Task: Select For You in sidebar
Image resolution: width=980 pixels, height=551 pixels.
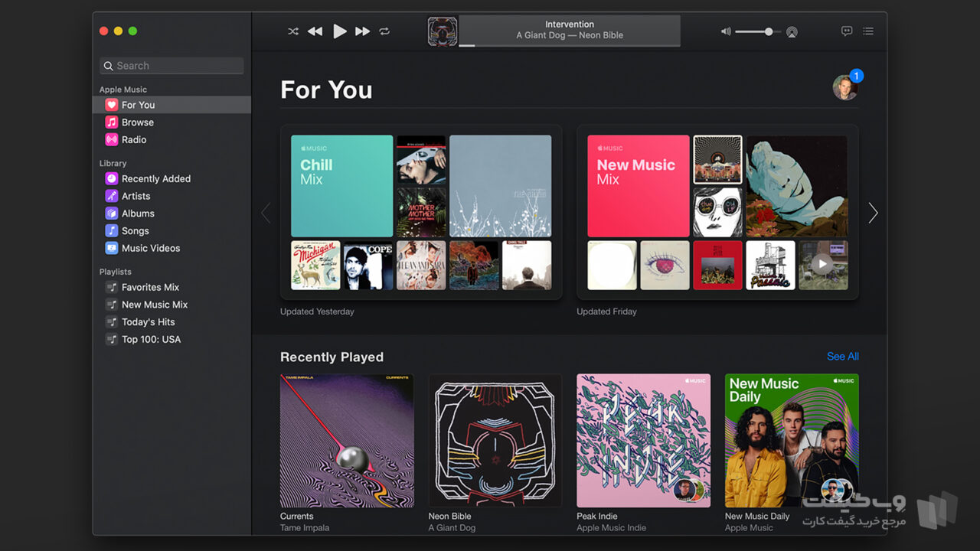Action: point(171,105)
